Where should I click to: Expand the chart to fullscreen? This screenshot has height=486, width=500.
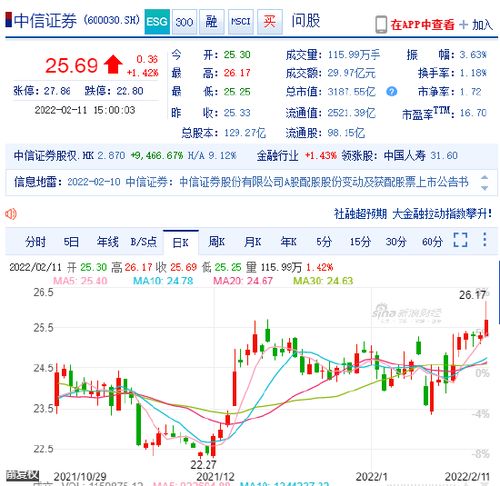coord(460,240)
